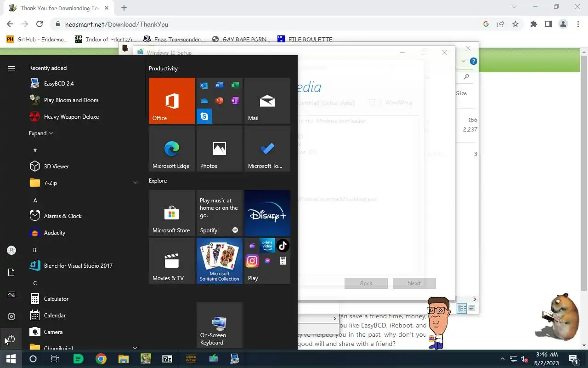This screenshot has width=588, height=368.
Task: Open Skype from the Office folder tile
Action: click(204, 116)
